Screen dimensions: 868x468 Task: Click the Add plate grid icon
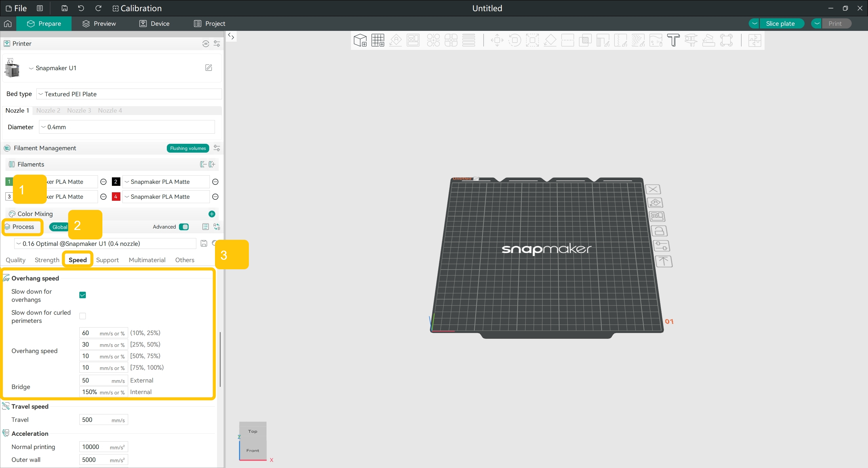378,40
